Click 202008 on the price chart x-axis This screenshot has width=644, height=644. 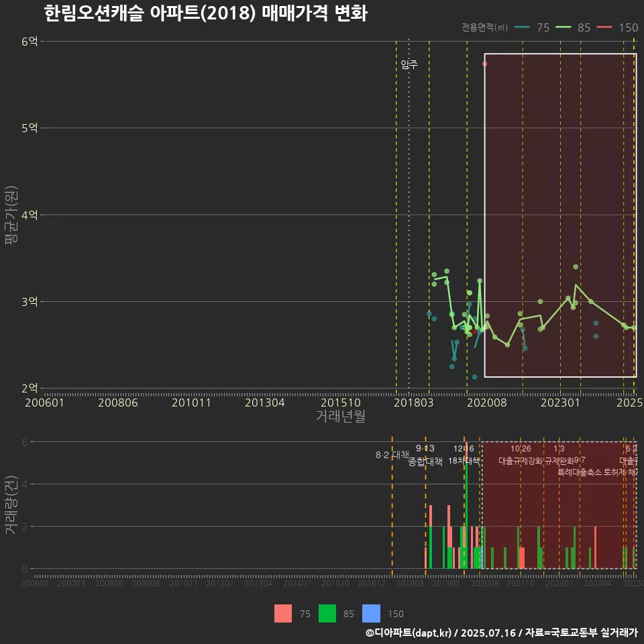coord(487,402)
